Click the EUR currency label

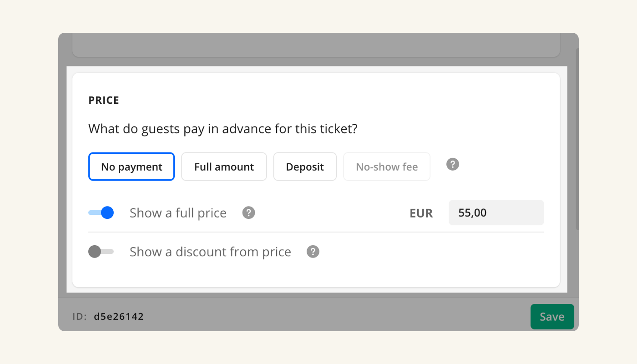(421, 213)
